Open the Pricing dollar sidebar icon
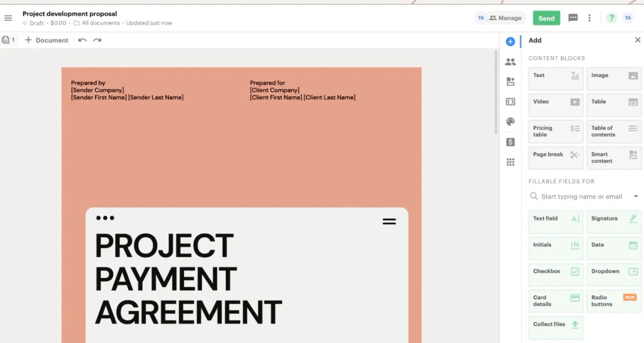This screenshot has width=644, height=343. 510,142
